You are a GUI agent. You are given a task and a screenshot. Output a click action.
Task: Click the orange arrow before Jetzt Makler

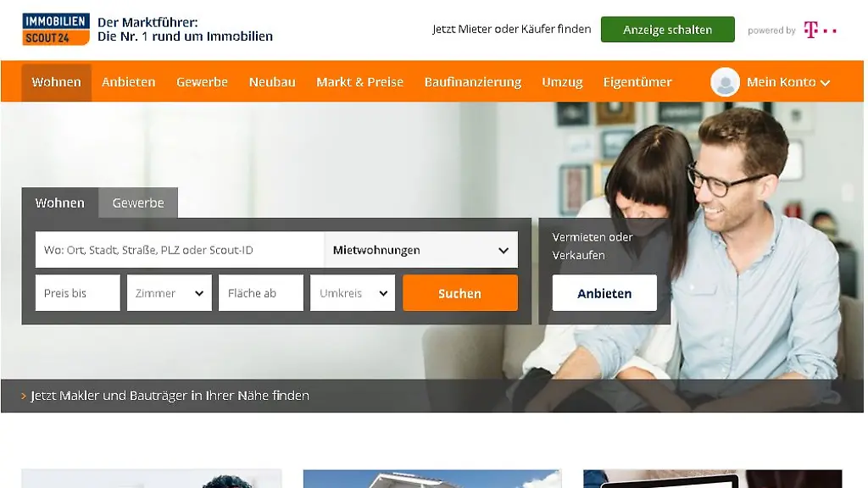[24, 396]
